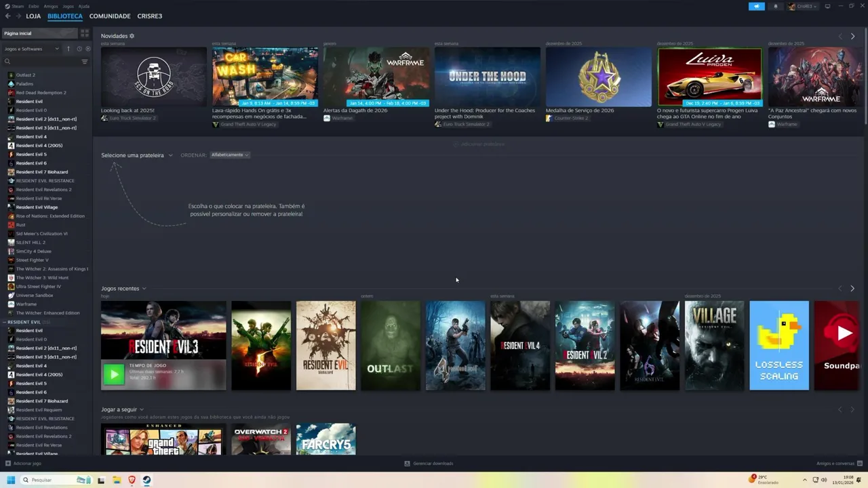868x488 pixels.
Task: Advance Jogos recentes carousel right arrow
Action: coord(852,288)
